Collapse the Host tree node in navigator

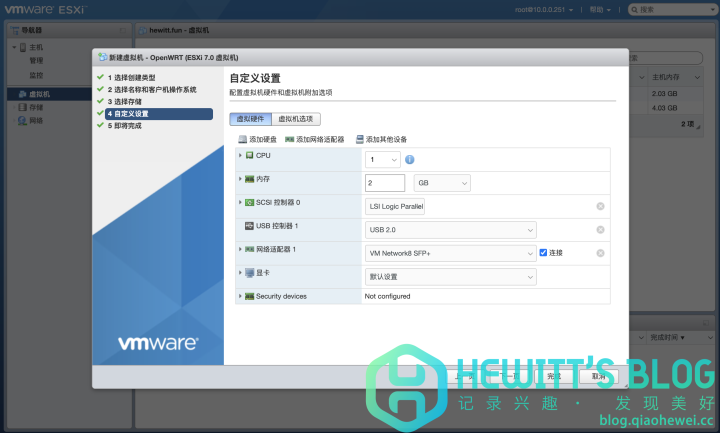coord(14,47)
